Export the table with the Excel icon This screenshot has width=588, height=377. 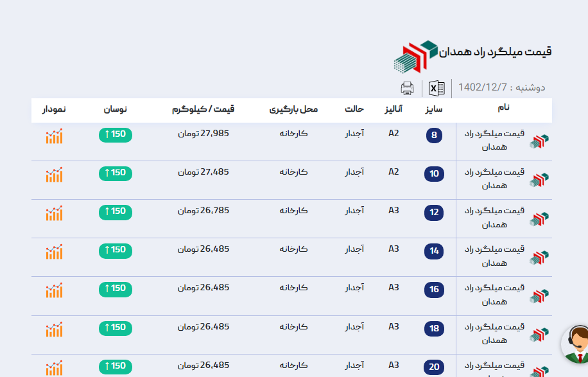click(437, 89)
